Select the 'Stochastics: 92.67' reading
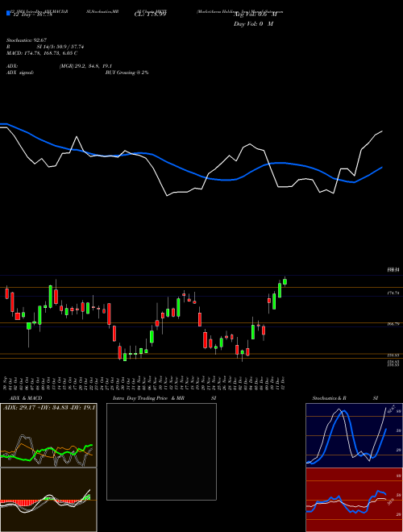The height and width of the screenshot is (532, 403). click(x=26, y=40)
